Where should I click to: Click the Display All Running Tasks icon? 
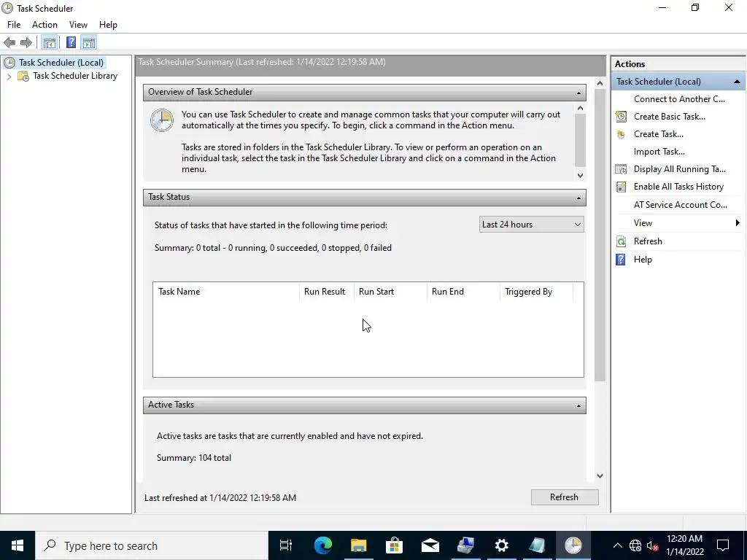coord(621,169)
